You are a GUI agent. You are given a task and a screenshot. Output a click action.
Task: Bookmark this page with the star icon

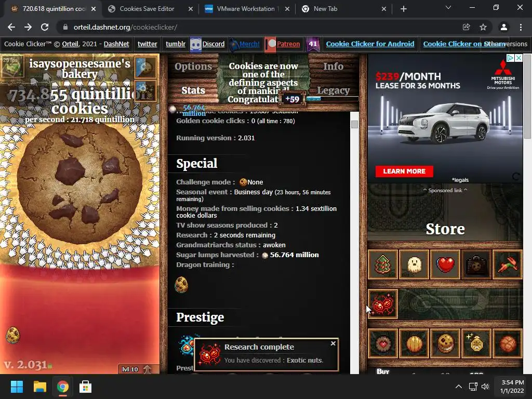(483, 27)
